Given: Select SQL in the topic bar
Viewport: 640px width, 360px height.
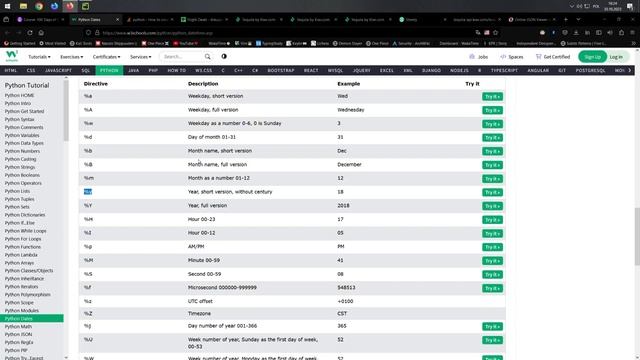Looking at the screenshot, I should pos(85,70).
